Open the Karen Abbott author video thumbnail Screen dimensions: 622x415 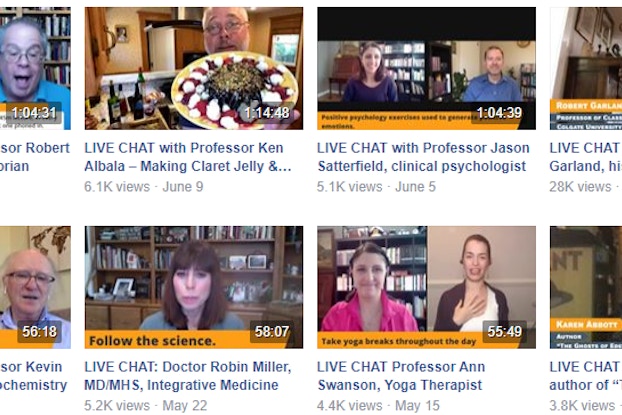point(586,287)
